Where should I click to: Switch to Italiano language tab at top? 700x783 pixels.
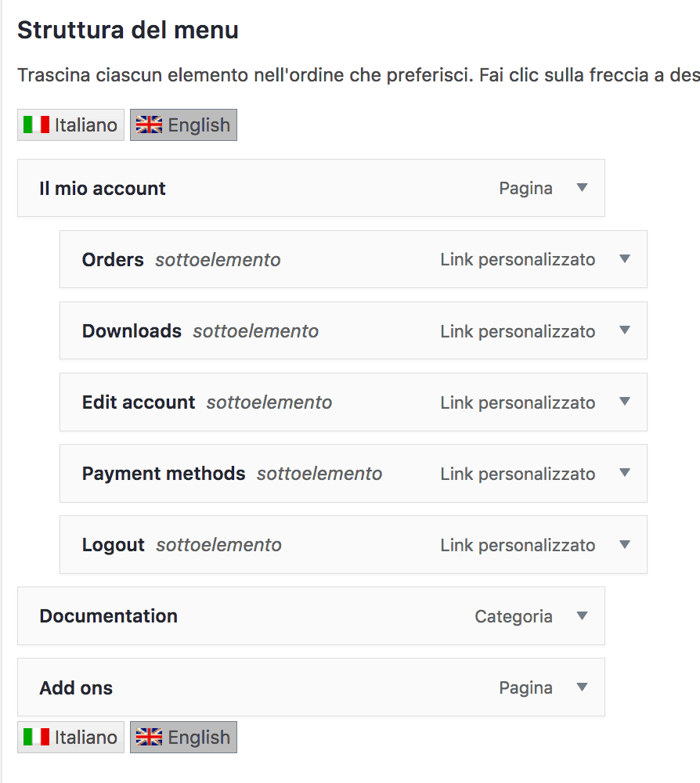tap(71, 124)
